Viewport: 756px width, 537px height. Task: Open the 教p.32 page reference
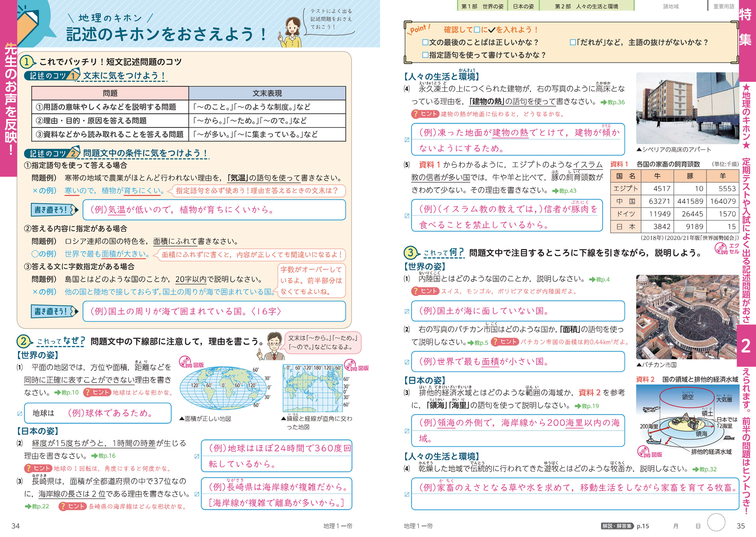pyautogui.click(x=705, y=469)
